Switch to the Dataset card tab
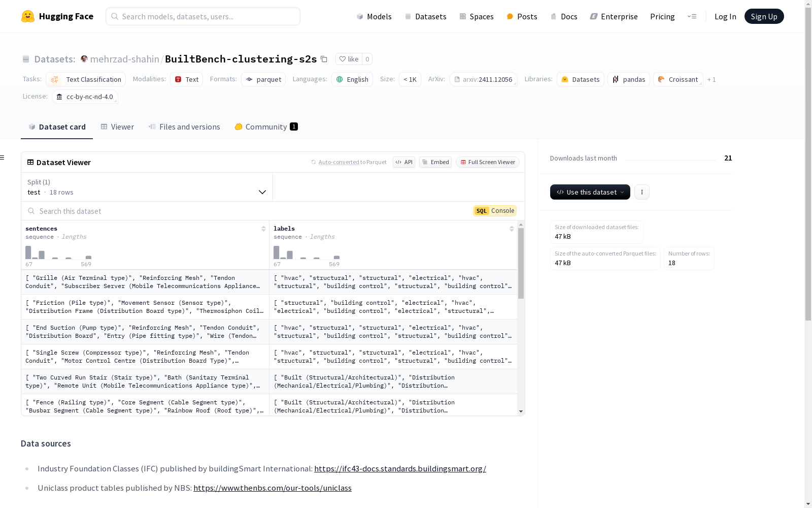The image size is (812, 508). pyautogui.click(x=57, y=127)
